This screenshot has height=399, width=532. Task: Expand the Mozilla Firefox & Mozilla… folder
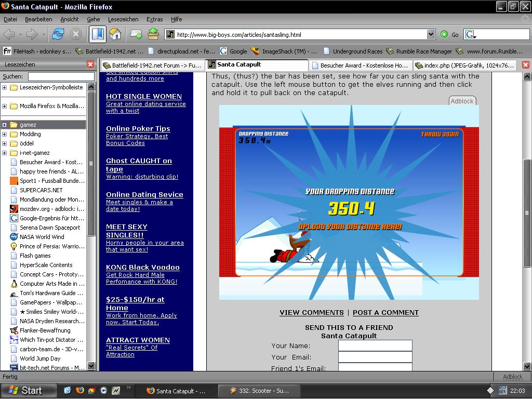tap(4, 106)
